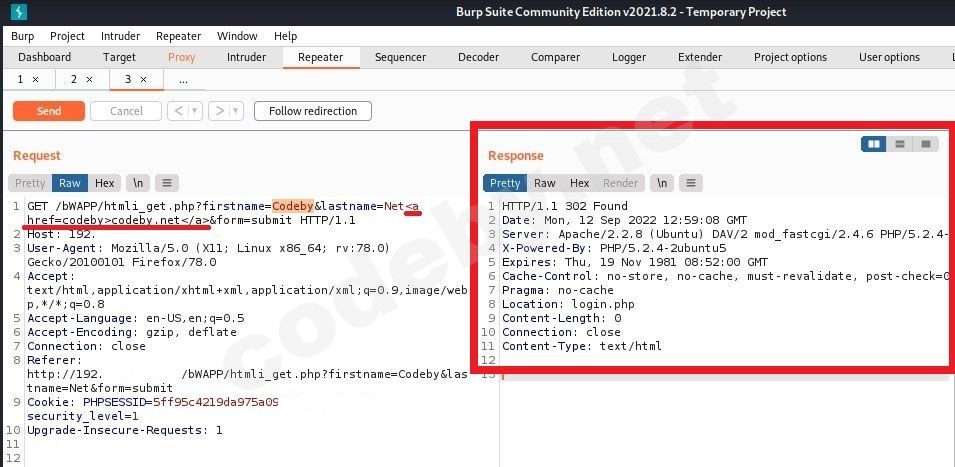Select Repeater sub-tab 1
955x467 pixels.
(21, 79)
